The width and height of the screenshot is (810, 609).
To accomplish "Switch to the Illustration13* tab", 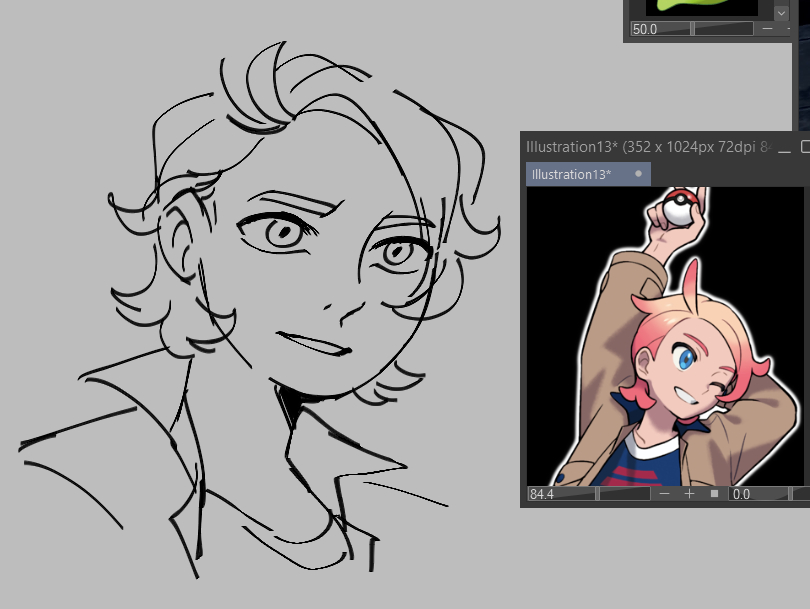I will pyautogui.click(x=572, y=174).
